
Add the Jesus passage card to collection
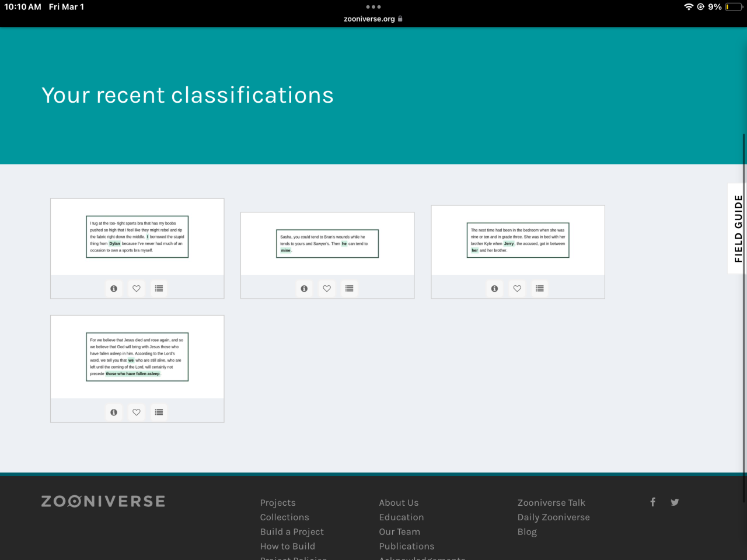point(159,412)
